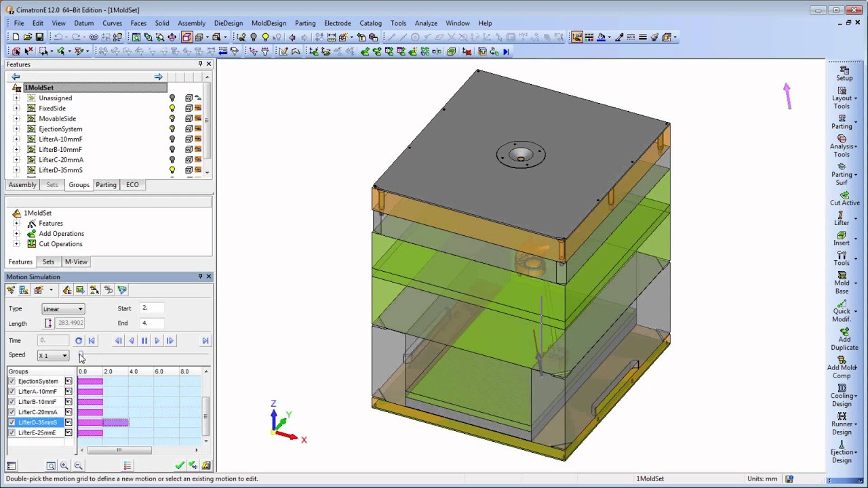The width and height of the screenshot is (868, 488).
Task: Uncheck the LifterC-20mmA group checkbox
Action: click(12, 412)
